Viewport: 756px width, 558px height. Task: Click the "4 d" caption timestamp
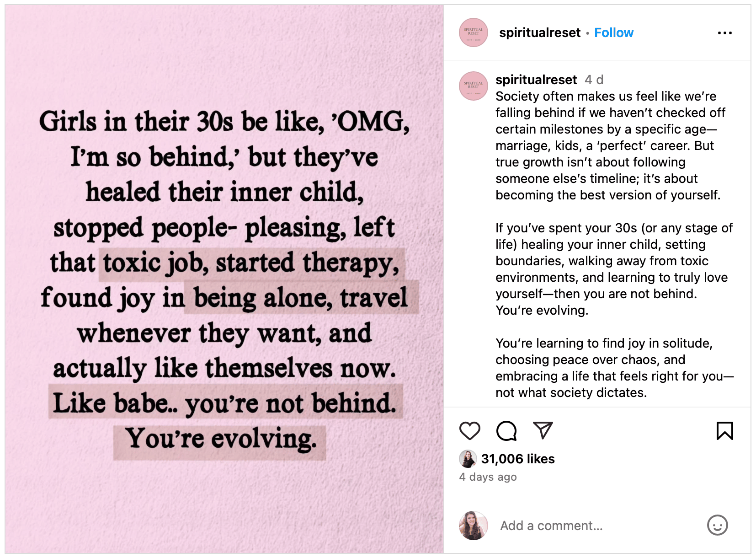point(594,80)
